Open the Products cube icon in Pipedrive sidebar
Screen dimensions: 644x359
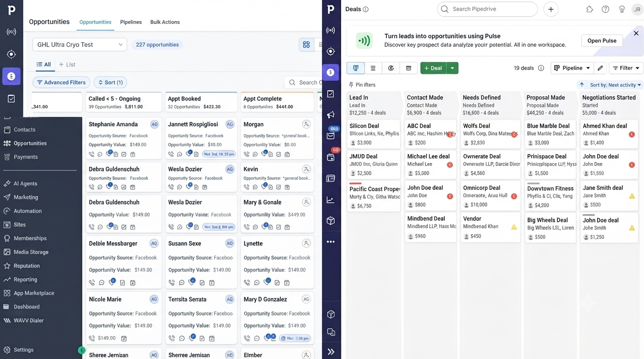pos(331,221)
